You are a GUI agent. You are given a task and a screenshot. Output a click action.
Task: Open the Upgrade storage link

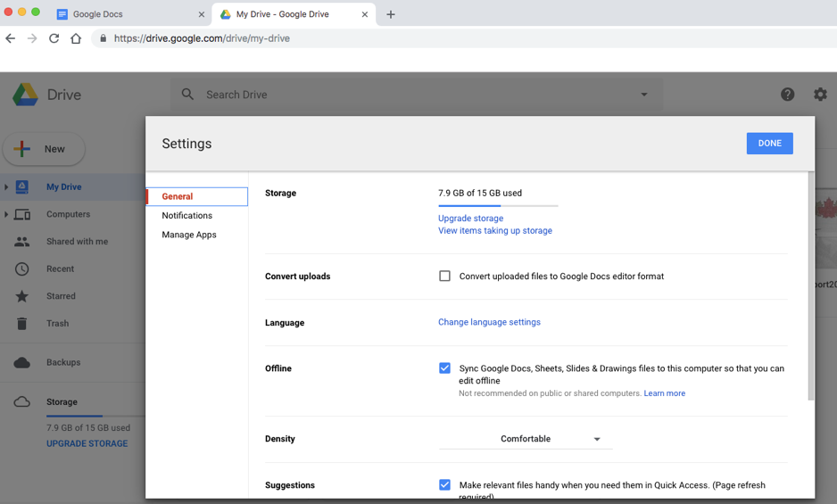(x=471, y=219)
